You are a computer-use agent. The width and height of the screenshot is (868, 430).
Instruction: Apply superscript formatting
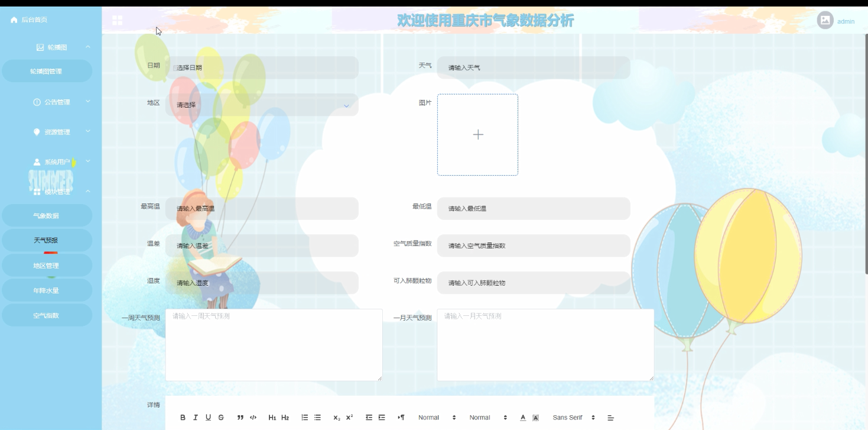(349, 418)
